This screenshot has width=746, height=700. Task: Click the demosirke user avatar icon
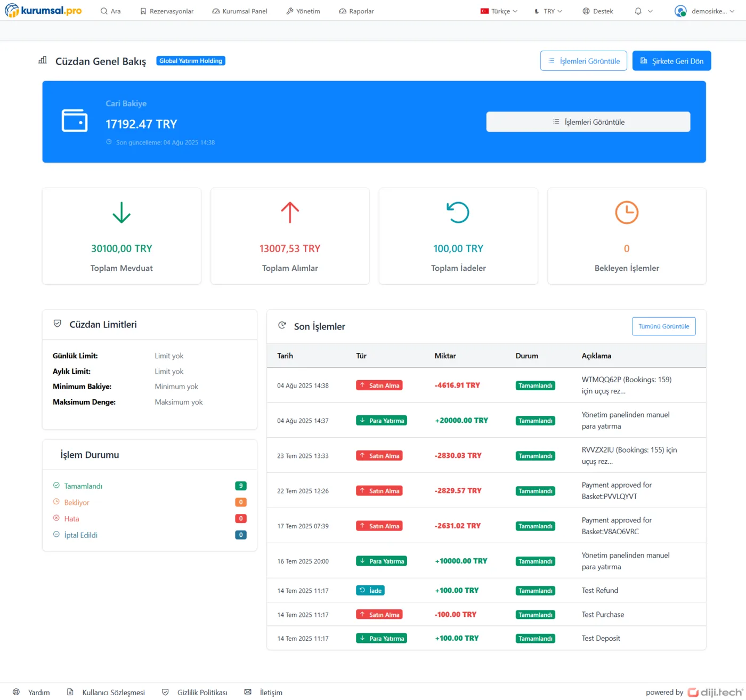pos(680,11)
